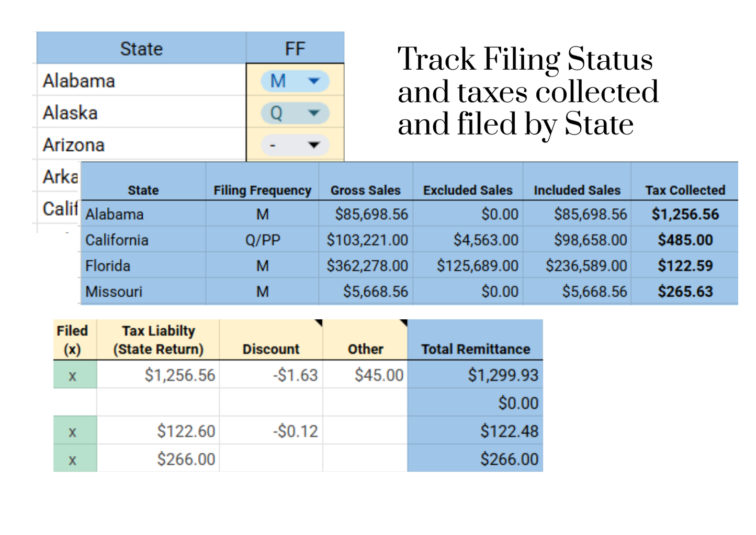This screenshot has height=535, width=756.
Task: Select discount -$0.12 cell
Action: pyautogui.click(x=271, y=431)
